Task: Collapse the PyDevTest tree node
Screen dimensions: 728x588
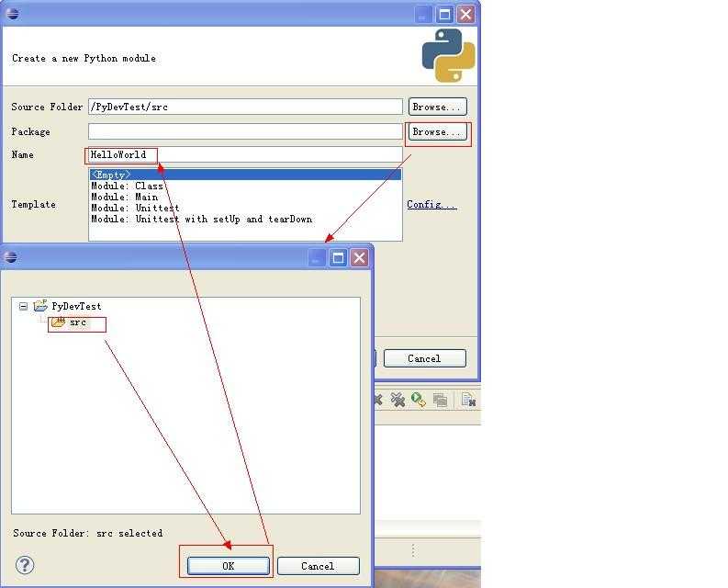Action: point(23,306)
